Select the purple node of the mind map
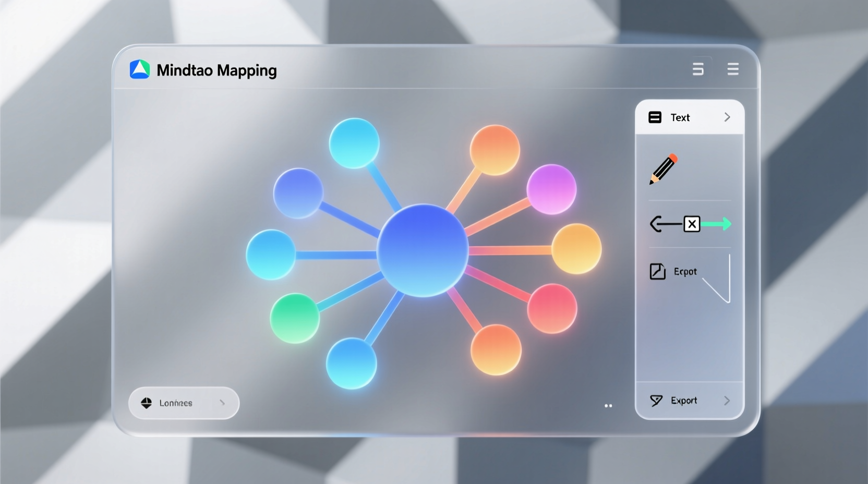 point(551,189)
